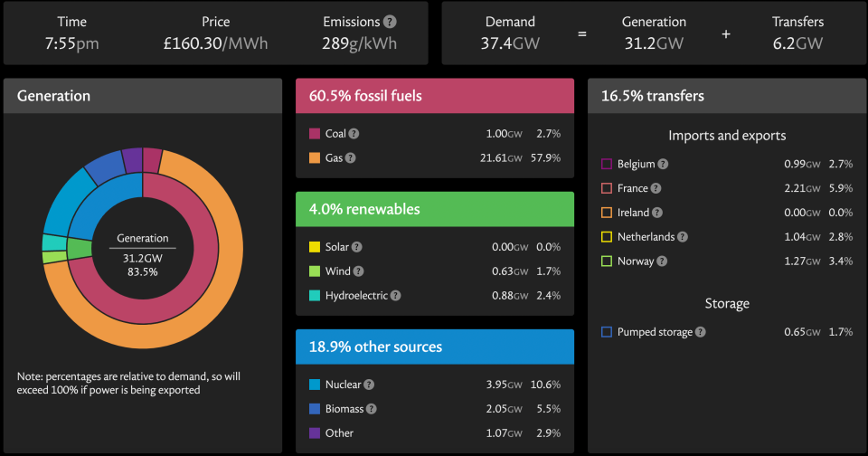Click the help icon beside Gas

click(350, 157)
